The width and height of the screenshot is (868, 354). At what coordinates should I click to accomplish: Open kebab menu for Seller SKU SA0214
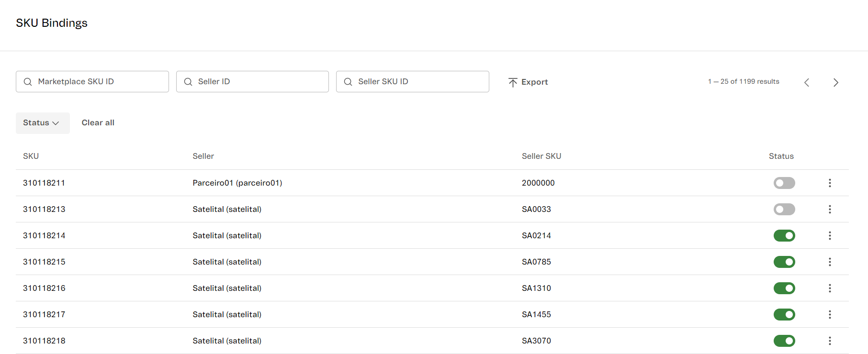[x=830, y=235]
